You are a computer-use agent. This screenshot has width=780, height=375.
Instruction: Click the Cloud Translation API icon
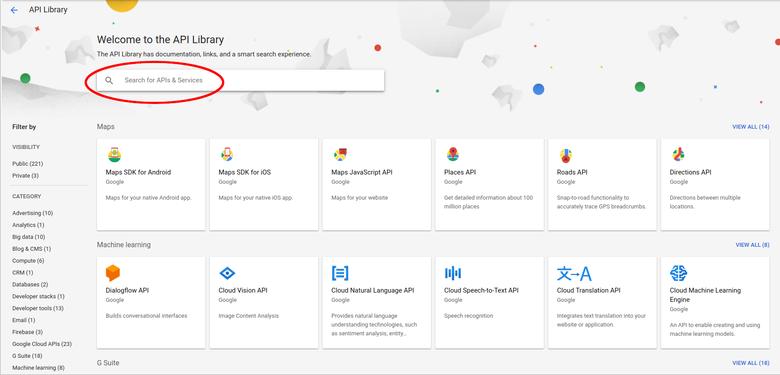(574, 273)
